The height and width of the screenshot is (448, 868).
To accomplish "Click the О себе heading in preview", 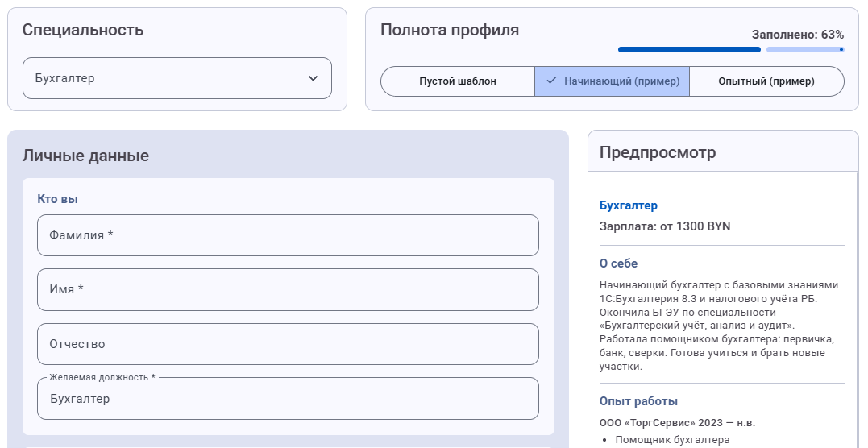I will (x=618, y=263).
